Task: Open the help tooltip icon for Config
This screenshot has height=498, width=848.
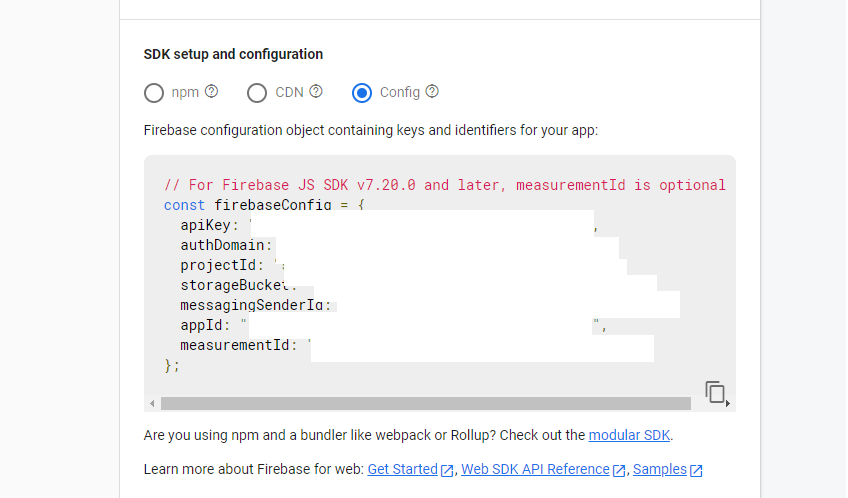Action: [x=432, y=91]
